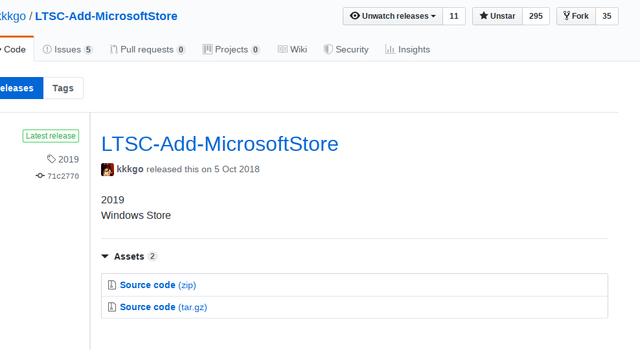Click the zip file icon

pyautogui.click(x=111, y=285)
